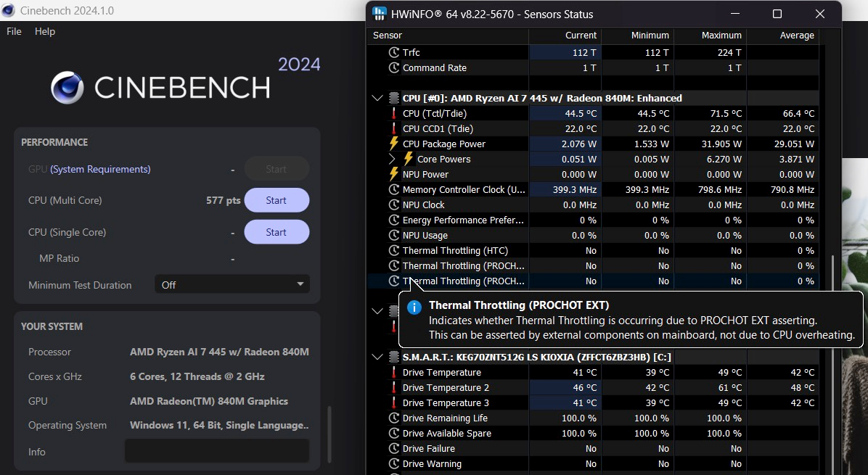Collapse the CPU [#0] AMD Ryzen sensor group
This screenshot has width=868, height=475.
click(377, 99)
